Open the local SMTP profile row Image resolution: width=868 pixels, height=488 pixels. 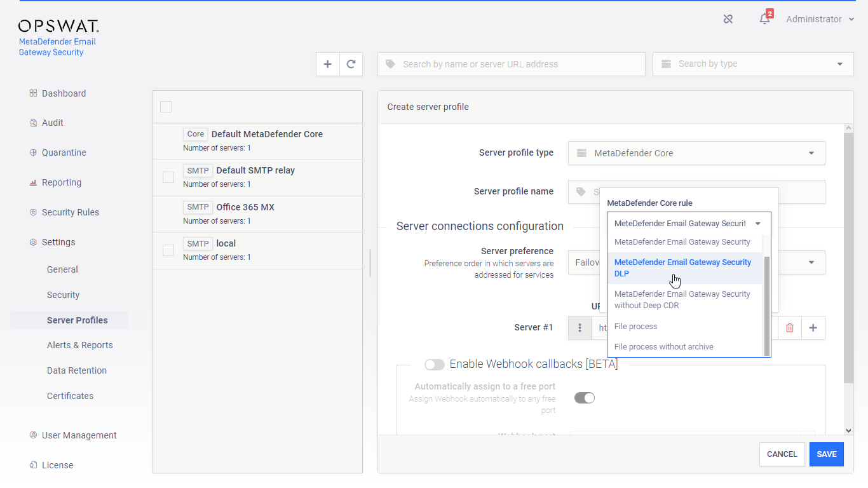pyautogui.click(x=257, y=250)
